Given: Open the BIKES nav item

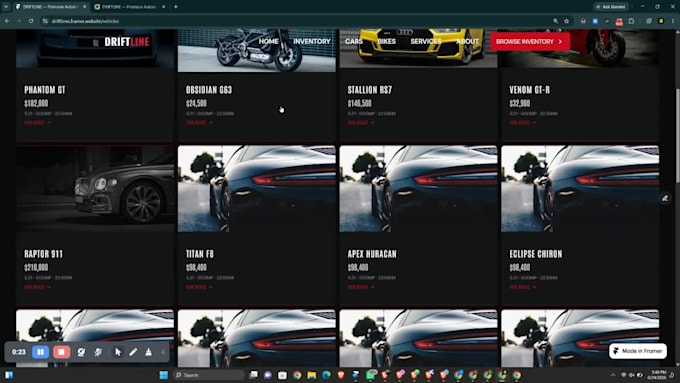Looking at the screenshot, I should 386,41.
